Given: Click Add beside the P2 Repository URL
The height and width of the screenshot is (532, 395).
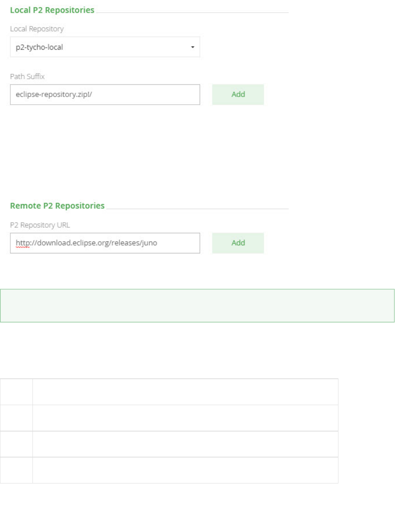Looking at the screenshot, I should (238, 243).
